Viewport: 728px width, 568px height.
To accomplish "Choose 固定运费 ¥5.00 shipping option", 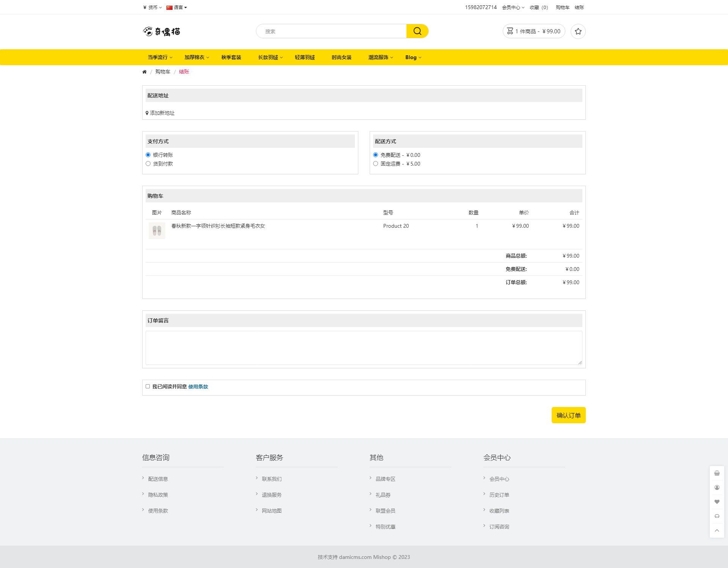I will click(375, 164).
